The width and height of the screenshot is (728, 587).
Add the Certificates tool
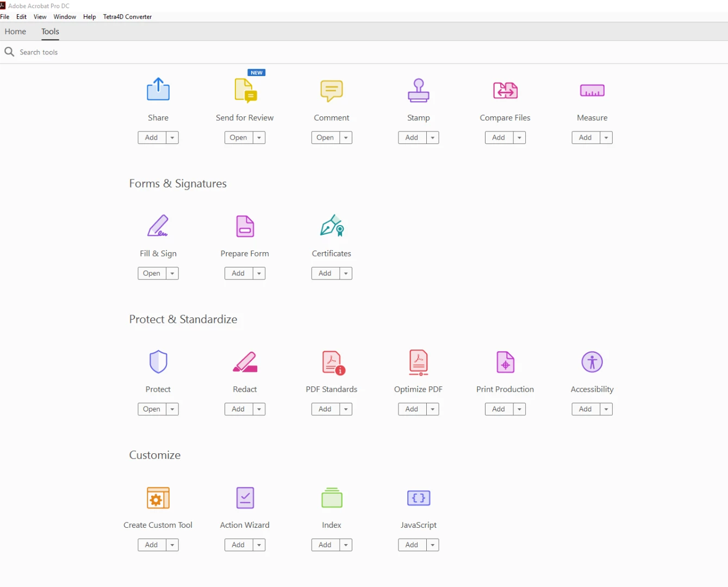coord(325,273)
